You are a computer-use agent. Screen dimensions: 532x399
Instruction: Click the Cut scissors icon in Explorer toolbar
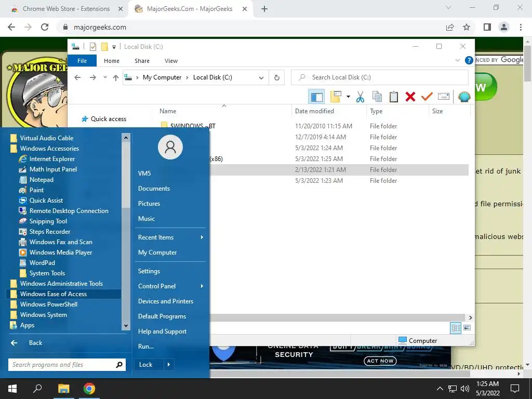tap(360, 97)
